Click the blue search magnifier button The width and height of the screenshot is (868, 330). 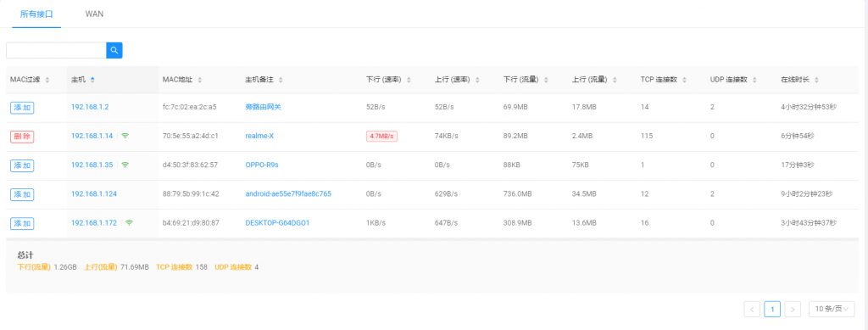point(114,50)
